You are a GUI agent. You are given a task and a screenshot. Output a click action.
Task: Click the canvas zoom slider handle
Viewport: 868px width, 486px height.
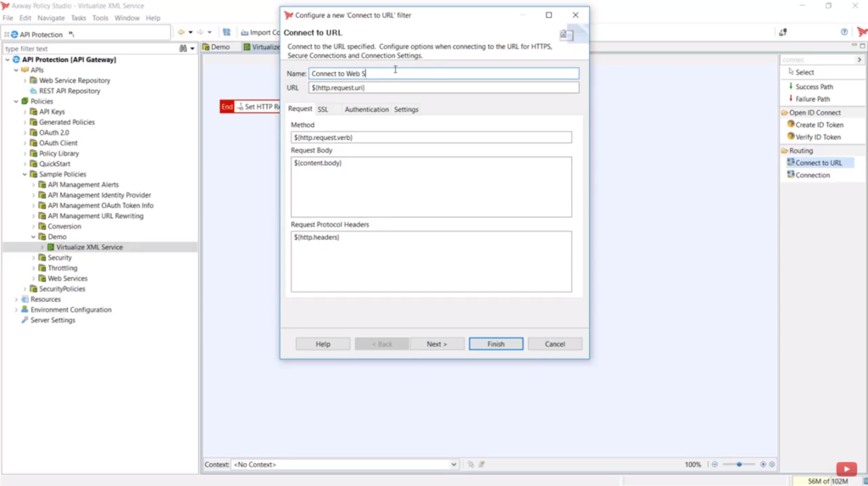(740, 465)
